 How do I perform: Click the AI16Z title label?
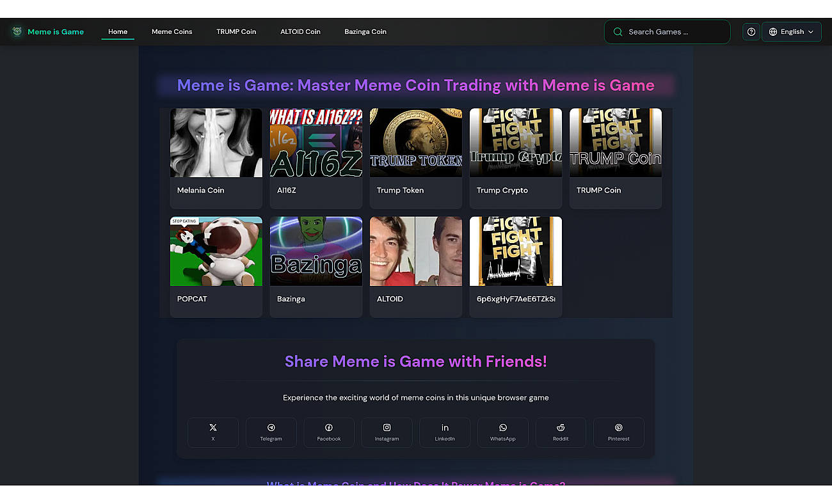click(x=286, y=190)
